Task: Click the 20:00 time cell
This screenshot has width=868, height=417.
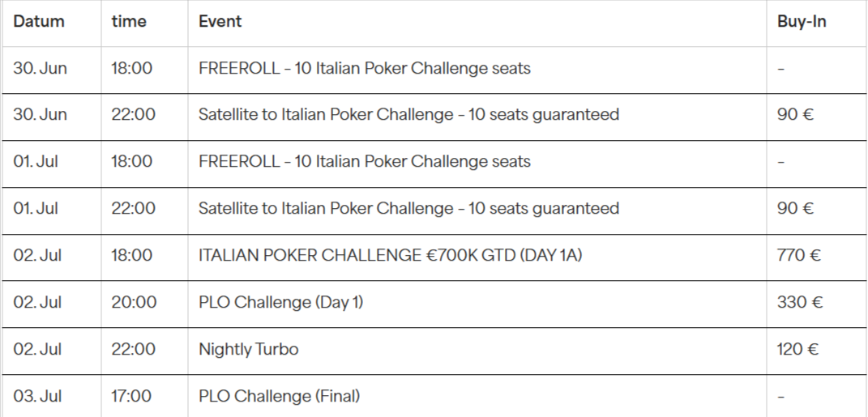Action: pyautogui.click(x=134, y=303)
